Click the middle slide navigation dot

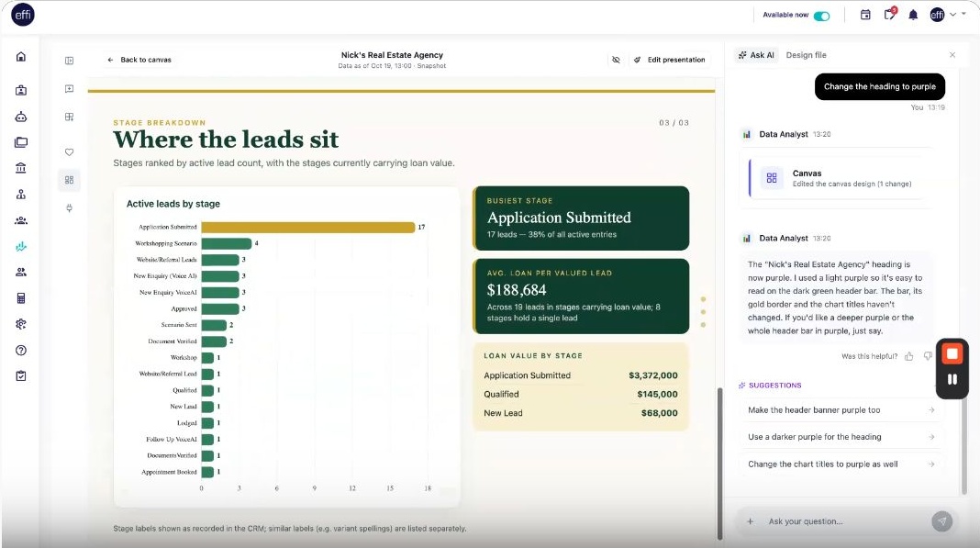703,311
